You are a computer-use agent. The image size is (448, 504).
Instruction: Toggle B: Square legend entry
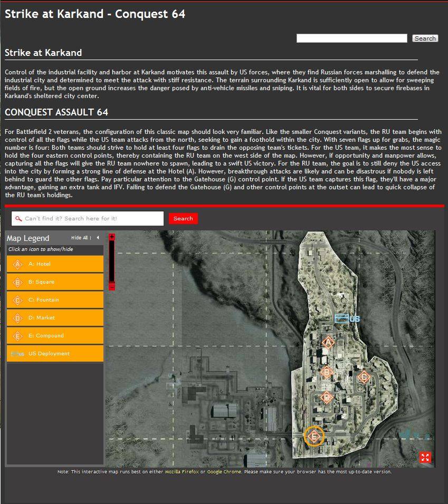pos(55,282)
